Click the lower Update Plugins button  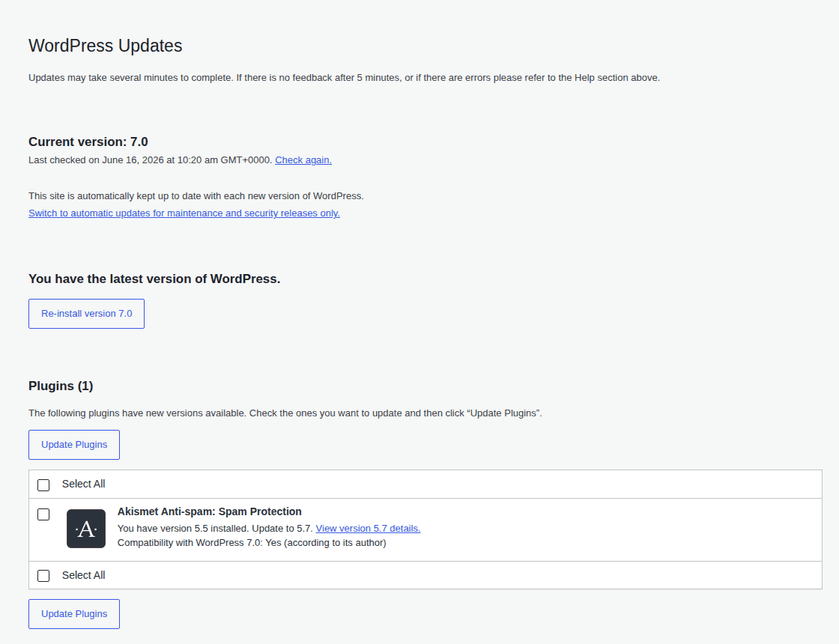74,613
